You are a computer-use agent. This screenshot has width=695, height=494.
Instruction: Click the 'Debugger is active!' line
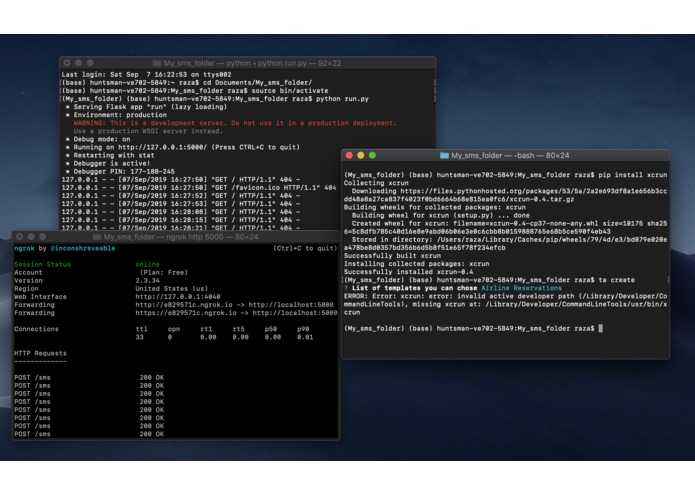click(x=112, y=163)
